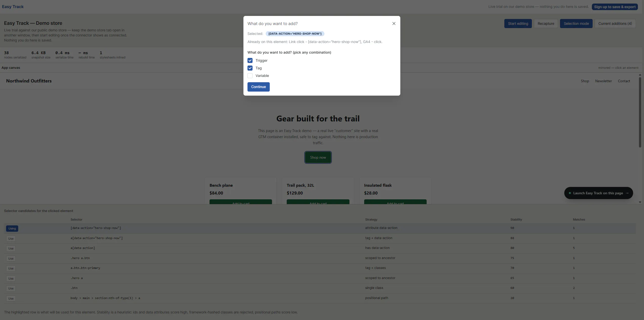This screenshot has height=320, width=644.
Task: Click the 'Gear built for the trail' heading
Action: point(318,119)
